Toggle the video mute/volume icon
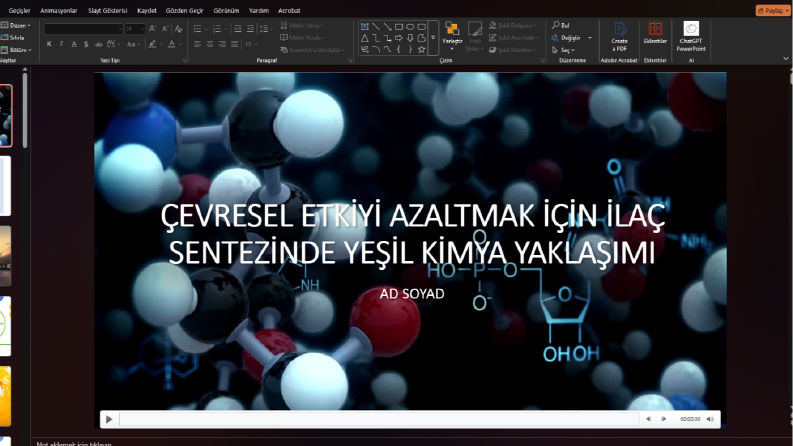 (x=710, y=419)
